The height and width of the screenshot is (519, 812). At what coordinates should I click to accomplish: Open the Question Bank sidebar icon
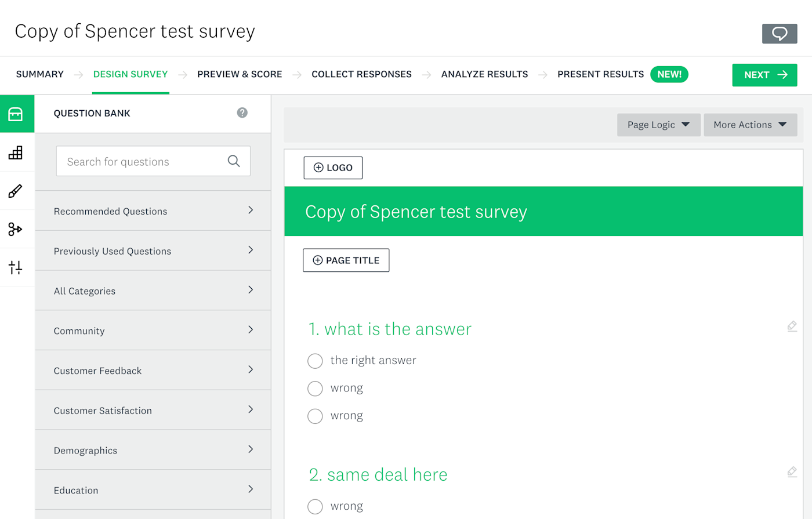(16, 114)
